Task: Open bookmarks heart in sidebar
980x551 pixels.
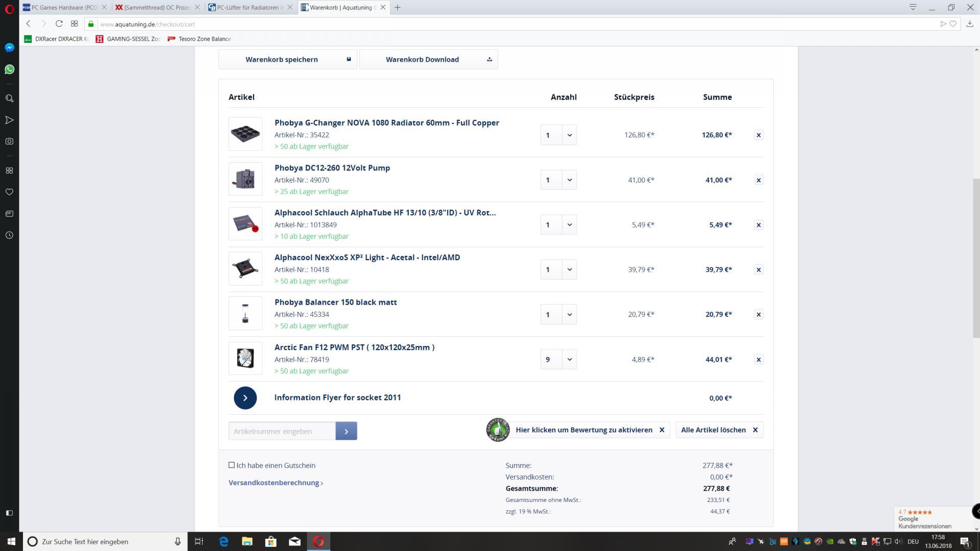Action: click(x=9, y=192)
